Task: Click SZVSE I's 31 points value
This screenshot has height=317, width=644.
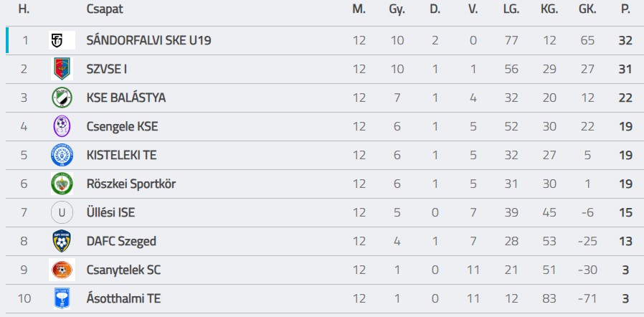Action: pos(625,69)
